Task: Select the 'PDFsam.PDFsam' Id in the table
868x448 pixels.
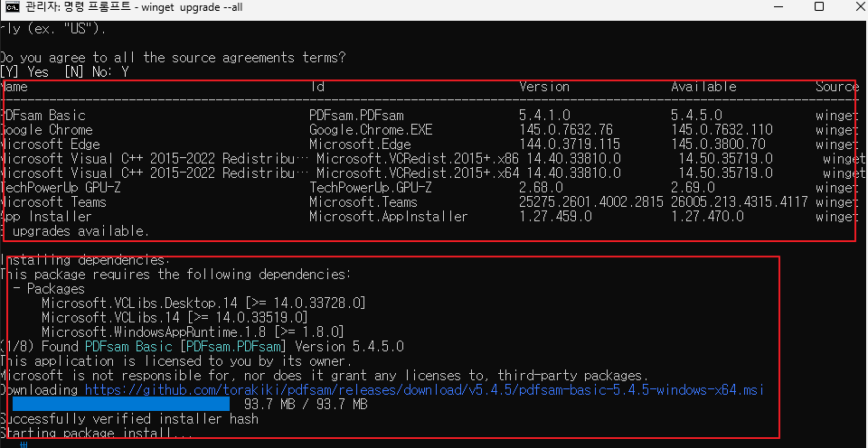Action: pyautogui.click(x=356, y=116)
